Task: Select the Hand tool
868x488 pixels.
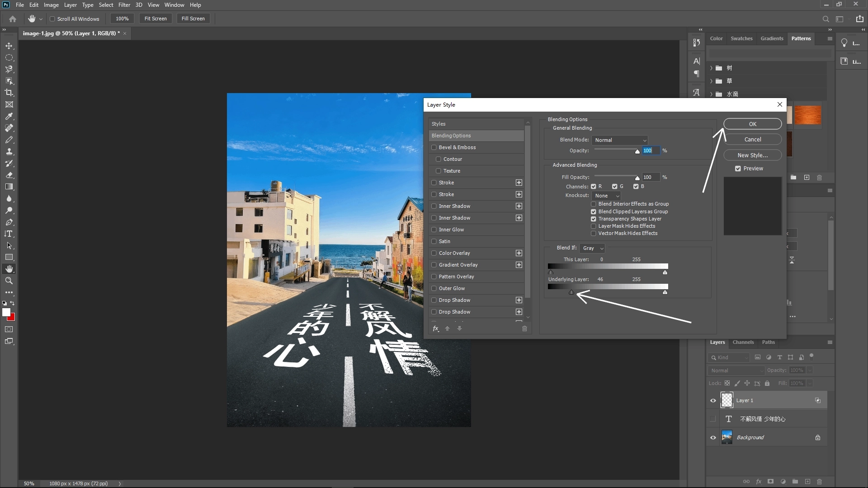Action: coord(9,268)
